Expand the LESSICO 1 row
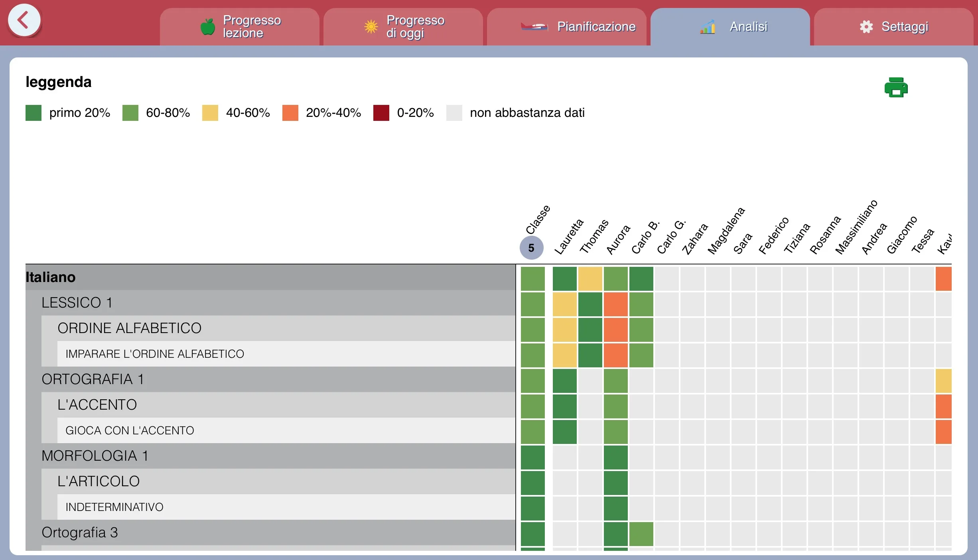Image resolution: width=978 pixels, height=560 pixels. (278, 303)
